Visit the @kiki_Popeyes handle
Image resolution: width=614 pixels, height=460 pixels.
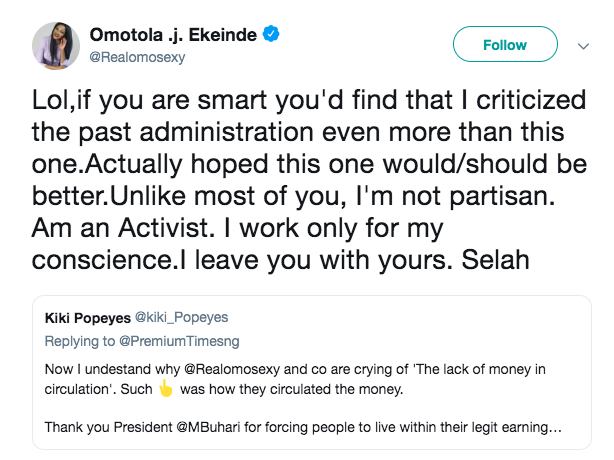click(x=181, y=317)
